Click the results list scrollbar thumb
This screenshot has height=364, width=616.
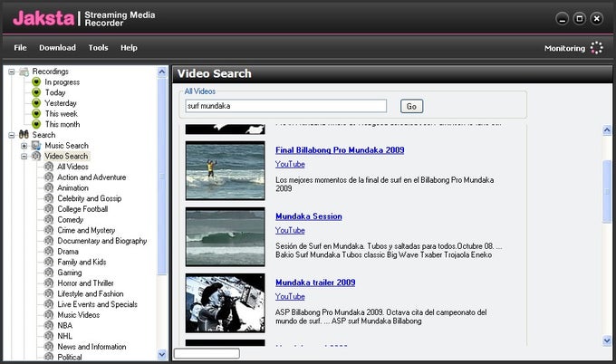[607, 192]
